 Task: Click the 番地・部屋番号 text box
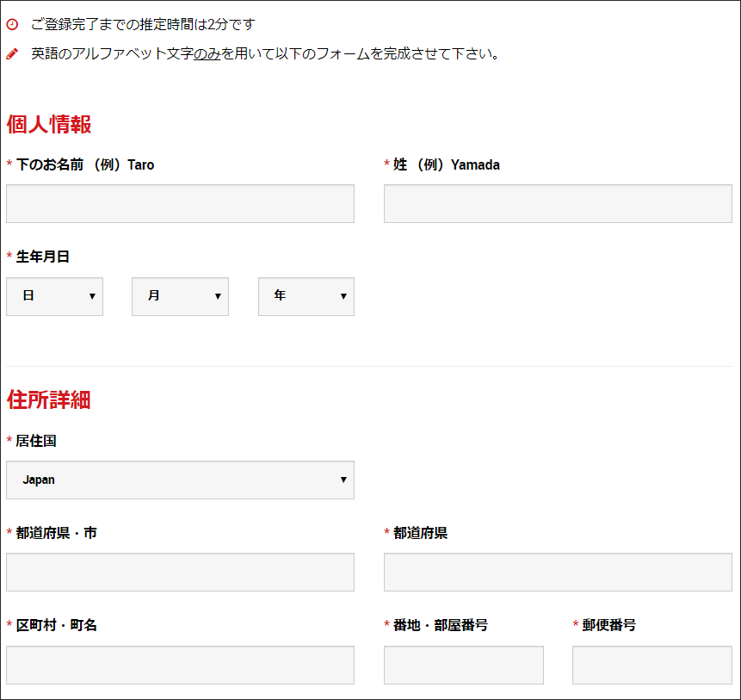tap(463, 665)
